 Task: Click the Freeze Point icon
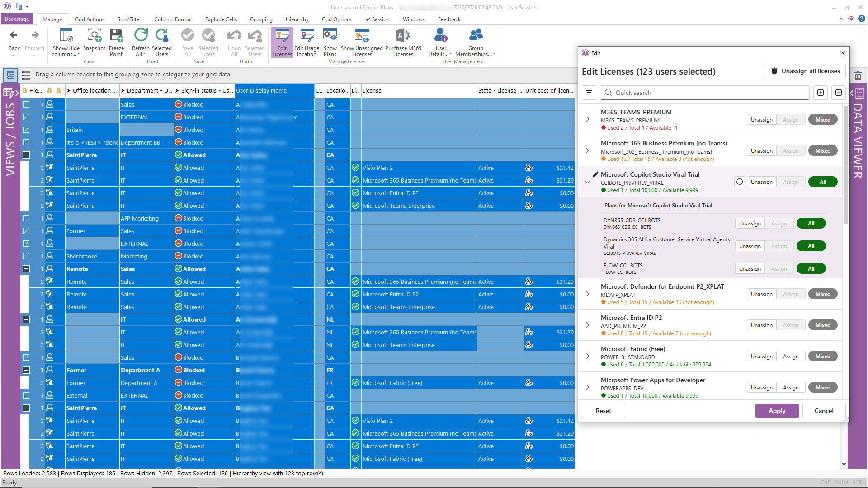click(116, 36)
